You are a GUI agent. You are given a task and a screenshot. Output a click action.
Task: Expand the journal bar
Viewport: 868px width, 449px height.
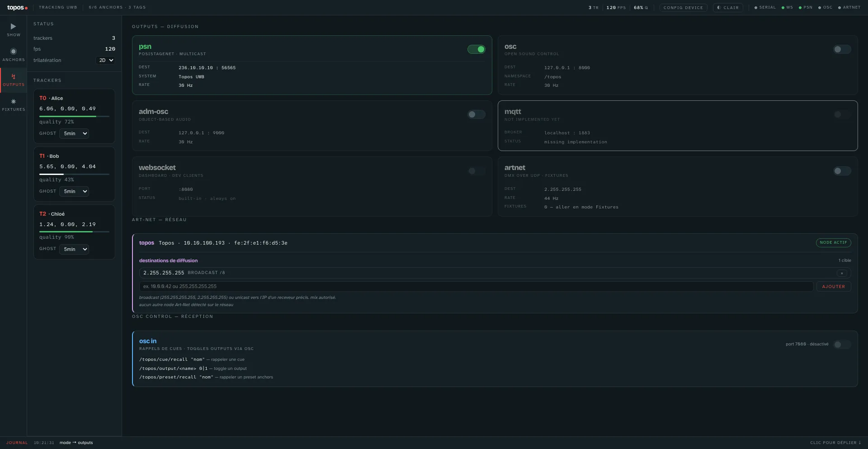835,443
